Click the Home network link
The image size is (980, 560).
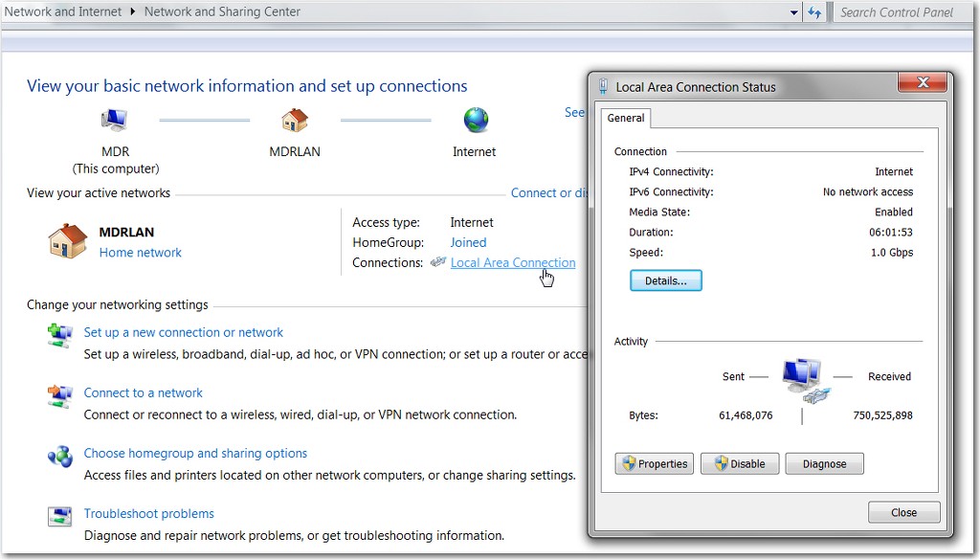(140, 253)
